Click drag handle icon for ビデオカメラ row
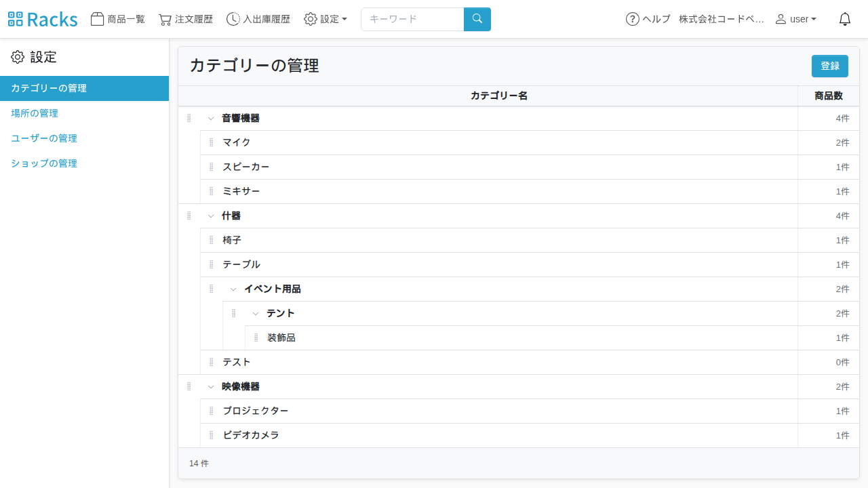 (x=212, y=435)
